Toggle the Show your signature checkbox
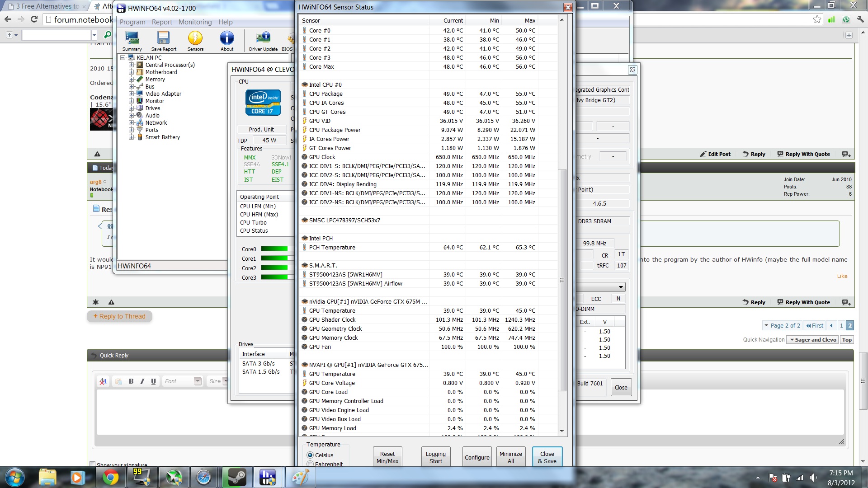The width and height of the screenshot is (868, 488). pos(92,465)
